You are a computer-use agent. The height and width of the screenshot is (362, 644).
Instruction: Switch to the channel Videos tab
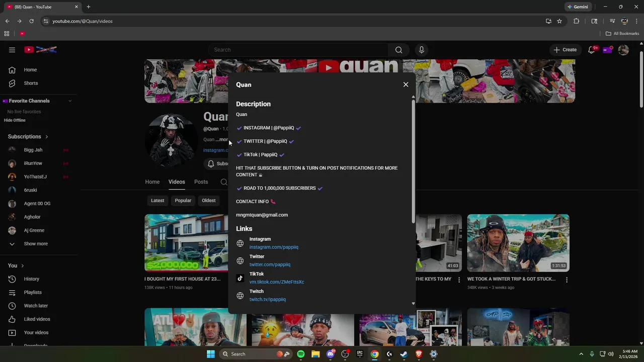pos(177,182)
